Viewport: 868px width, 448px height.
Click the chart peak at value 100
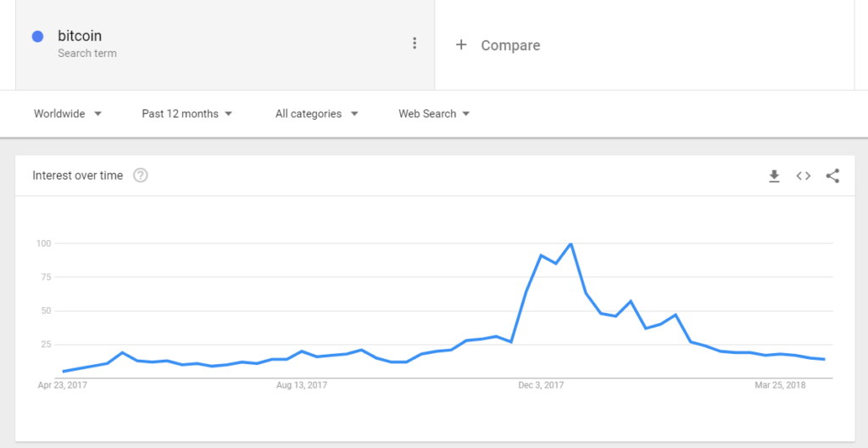point(570,244)
